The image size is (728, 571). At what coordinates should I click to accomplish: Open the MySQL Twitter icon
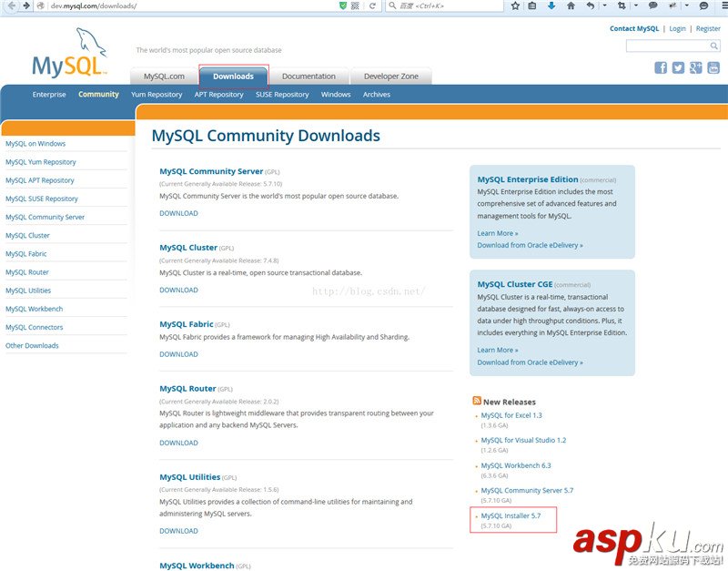tap(678, 67)
